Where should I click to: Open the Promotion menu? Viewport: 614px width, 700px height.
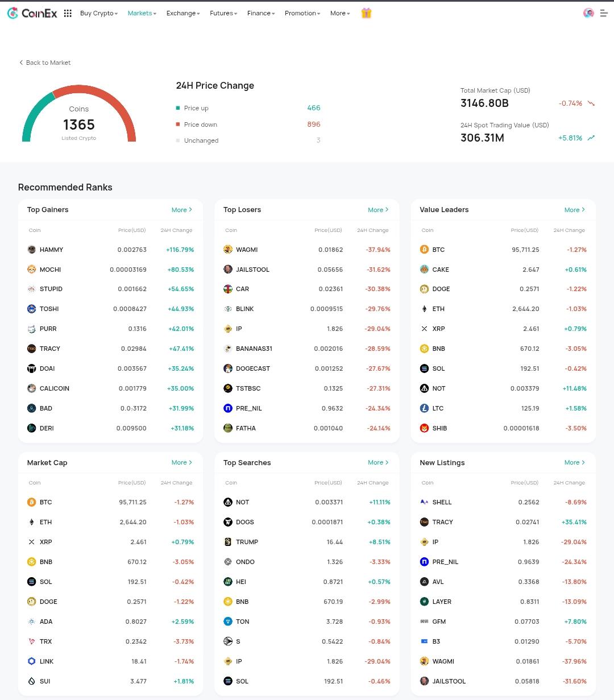point(302,13)
